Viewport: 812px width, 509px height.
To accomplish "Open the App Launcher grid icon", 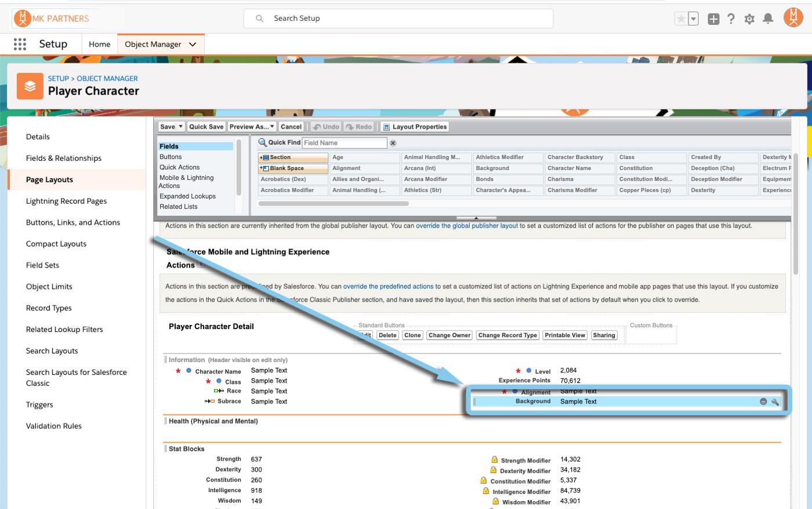I will point(20,44).
